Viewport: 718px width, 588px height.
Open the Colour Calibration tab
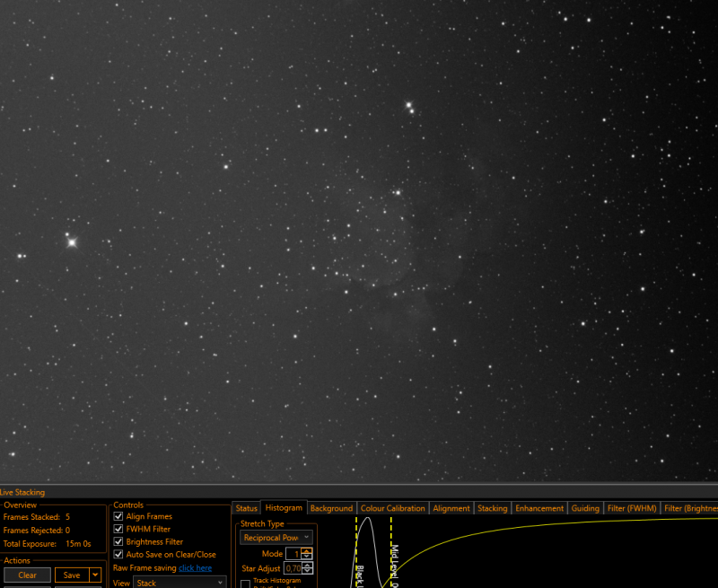392,508
